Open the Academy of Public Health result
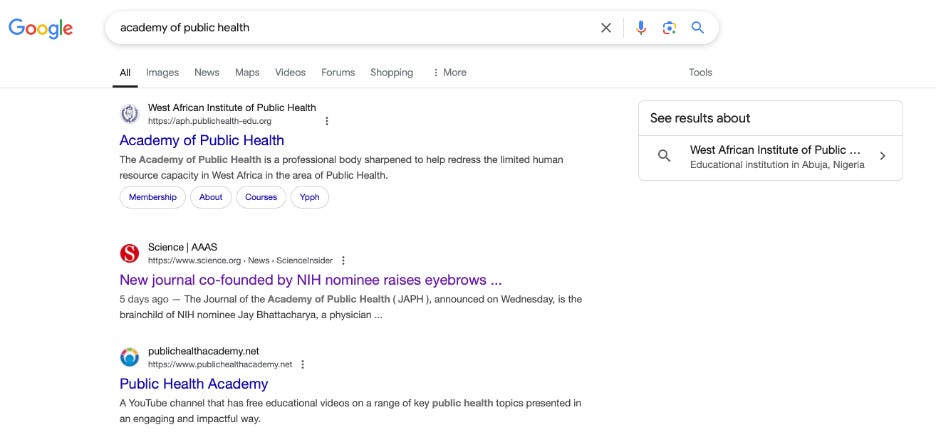Viewport: 936px width, 440px height. pos(202,140)
